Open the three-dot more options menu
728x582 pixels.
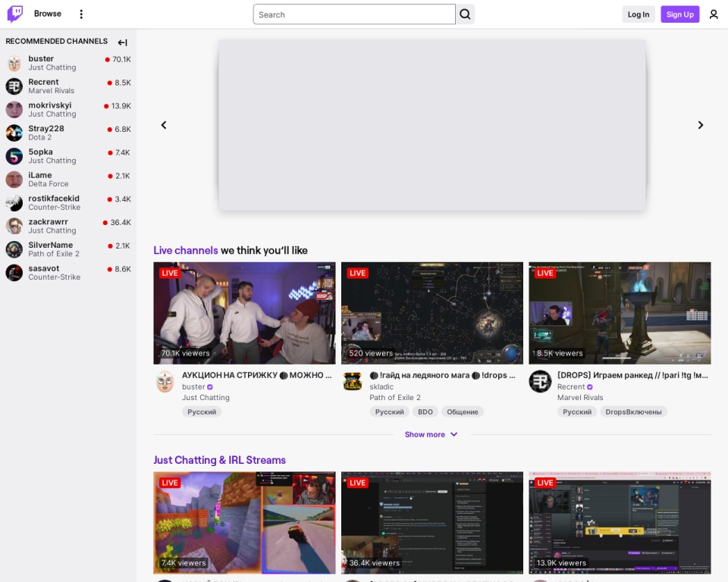[x=81, y=14]
